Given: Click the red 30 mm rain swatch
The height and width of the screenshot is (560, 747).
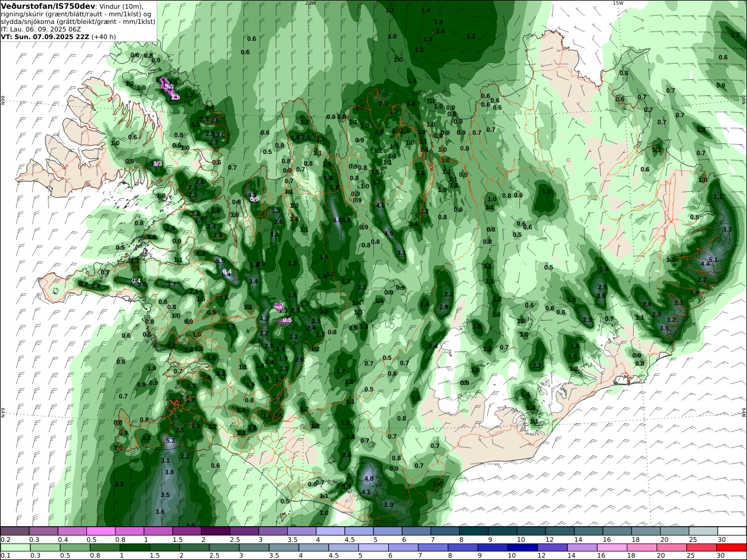Looking at the screenshot, I should coord(732,548).
